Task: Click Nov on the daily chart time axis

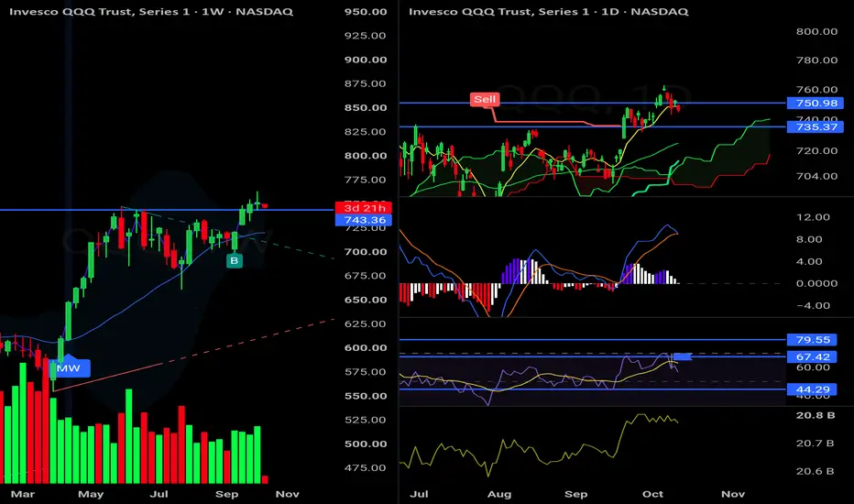Action: (x=732, y=494)
